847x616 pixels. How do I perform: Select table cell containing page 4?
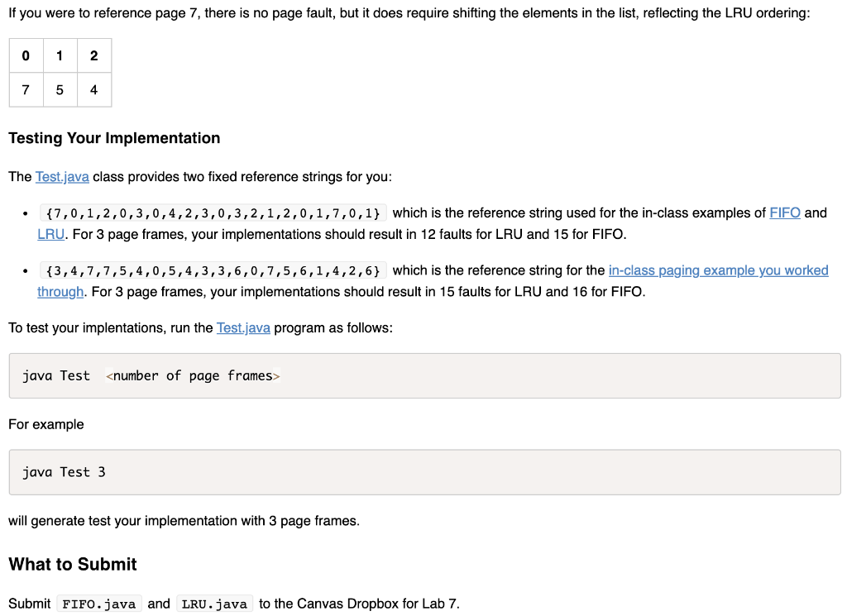94,89
